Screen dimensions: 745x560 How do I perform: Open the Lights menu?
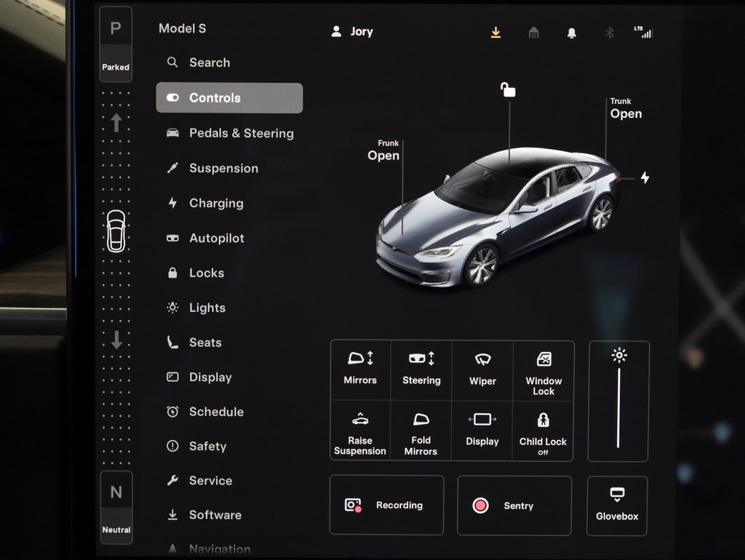196,308
